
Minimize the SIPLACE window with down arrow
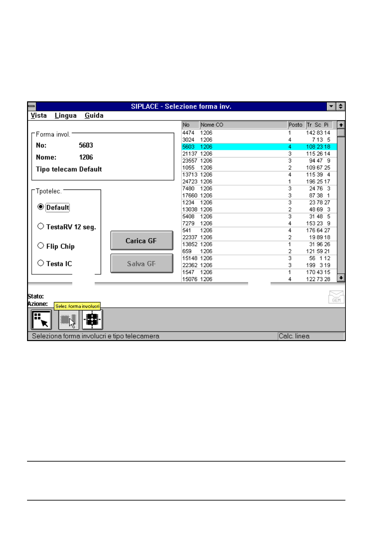tap(331, 106)
